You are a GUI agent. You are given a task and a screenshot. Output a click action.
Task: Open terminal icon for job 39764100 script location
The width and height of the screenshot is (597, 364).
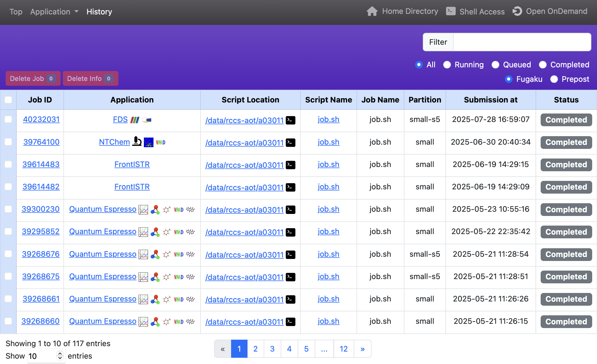[291, 143]
